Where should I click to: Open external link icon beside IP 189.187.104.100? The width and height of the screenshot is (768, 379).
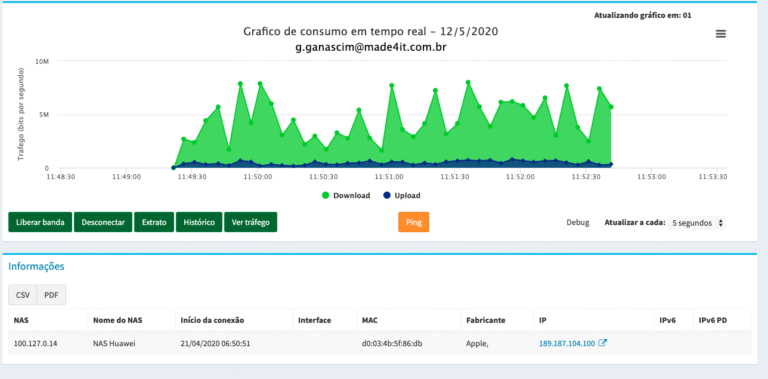(603, 343)
